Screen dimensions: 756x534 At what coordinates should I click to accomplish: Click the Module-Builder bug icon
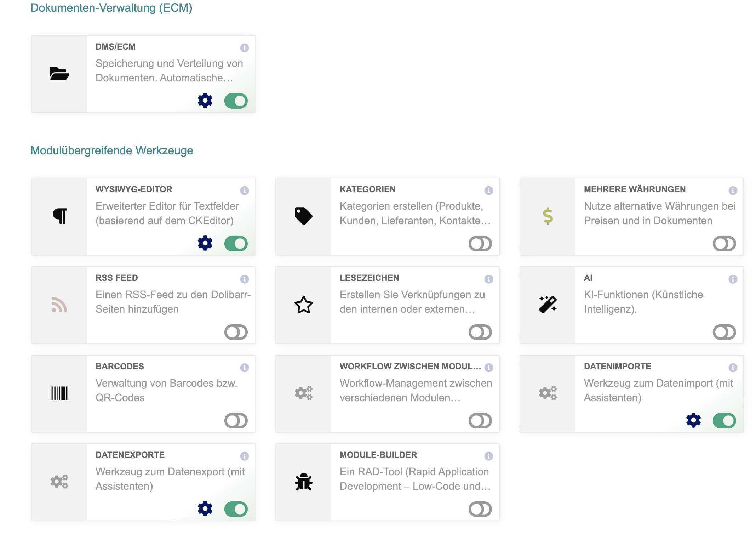click(x=304, y=482)
